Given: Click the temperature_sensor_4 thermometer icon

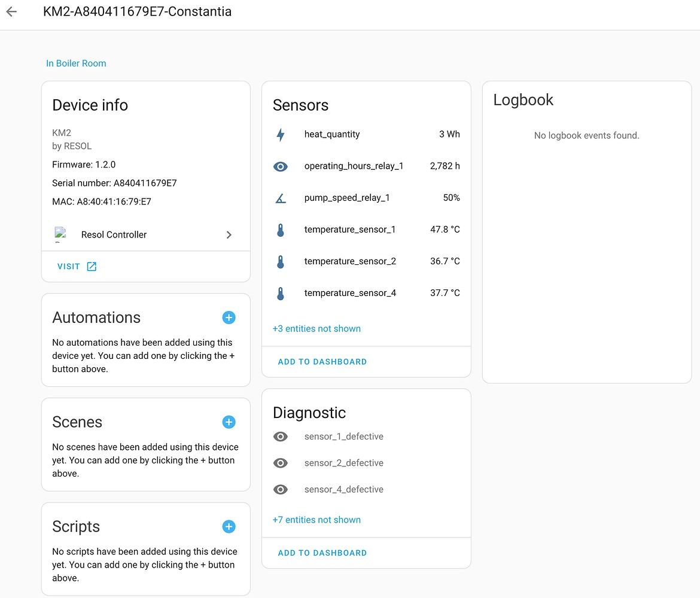Looking at the screenshot, I should 281,293.
